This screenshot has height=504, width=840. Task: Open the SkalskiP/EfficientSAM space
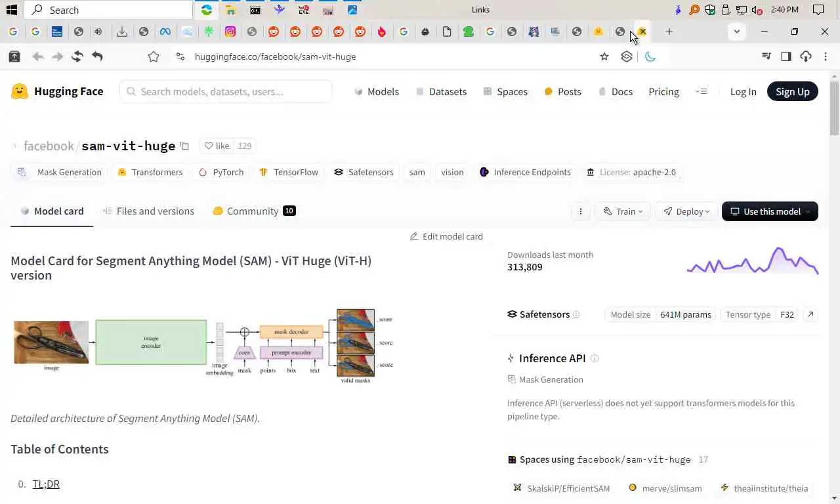[x=562, y=488]
